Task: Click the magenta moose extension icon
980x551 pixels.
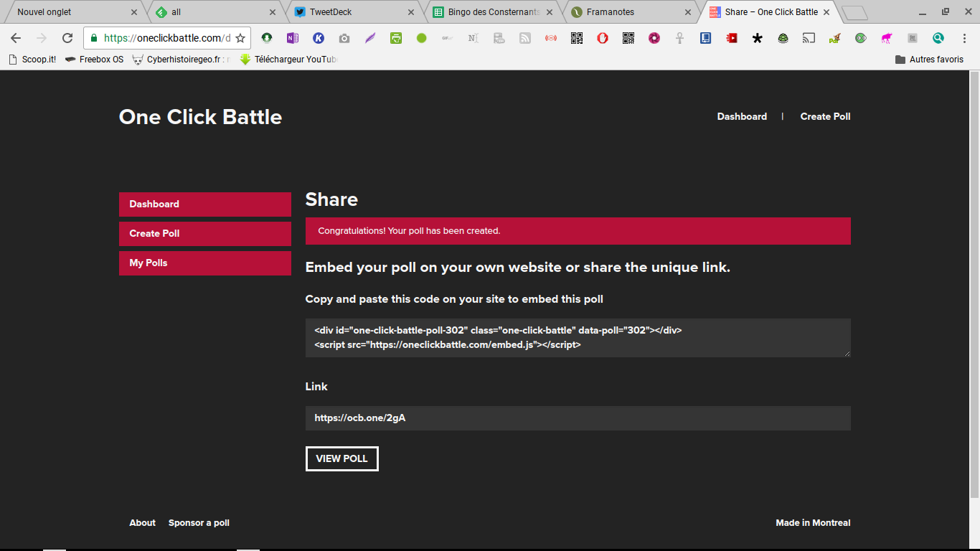Action: (x=887, y=38)
